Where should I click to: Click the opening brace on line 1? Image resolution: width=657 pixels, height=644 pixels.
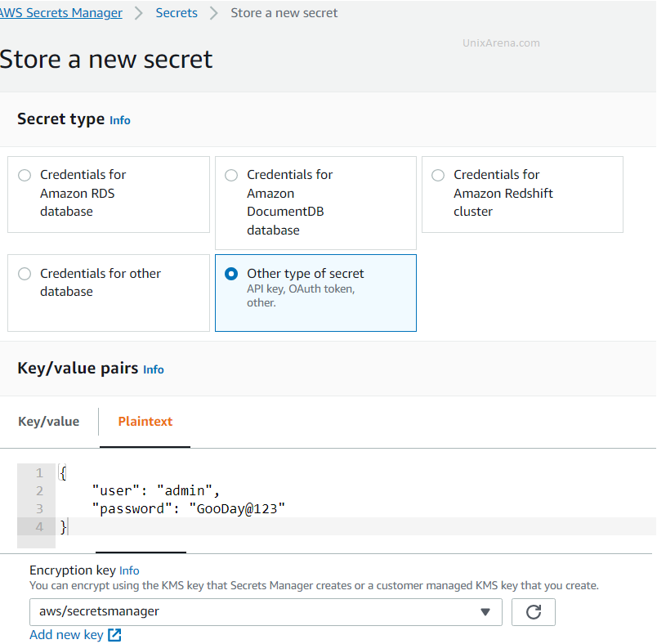pos(63,473)
